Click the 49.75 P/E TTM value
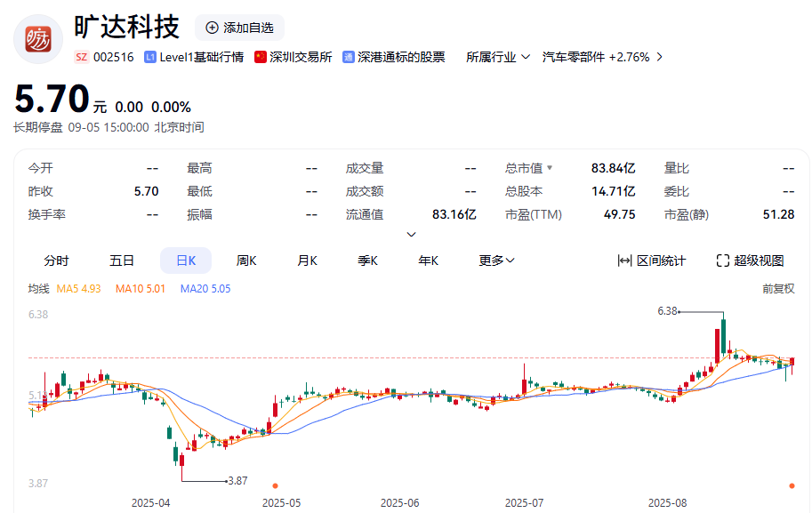 pyautogui.click(x=619, y=214)
